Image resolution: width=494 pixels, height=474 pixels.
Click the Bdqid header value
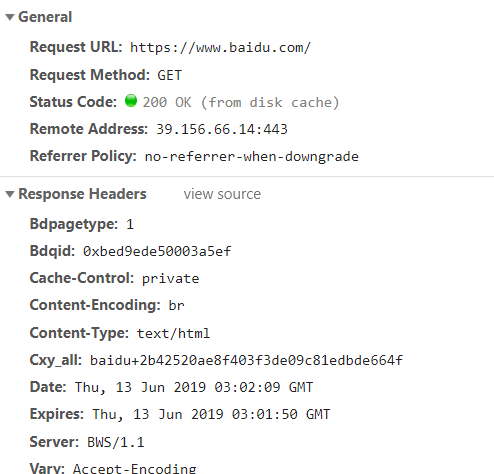click(157, 251)
